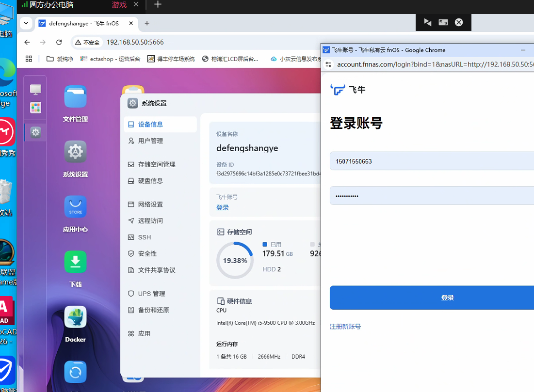Click the password input field
The image size is (534, 392).
[x=432, y=196]
